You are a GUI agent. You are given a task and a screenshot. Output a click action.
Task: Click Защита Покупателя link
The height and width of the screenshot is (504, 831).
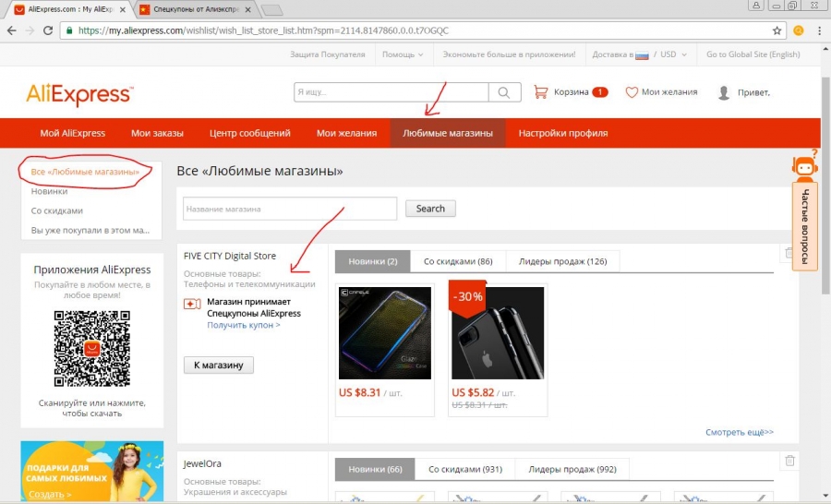328,54
